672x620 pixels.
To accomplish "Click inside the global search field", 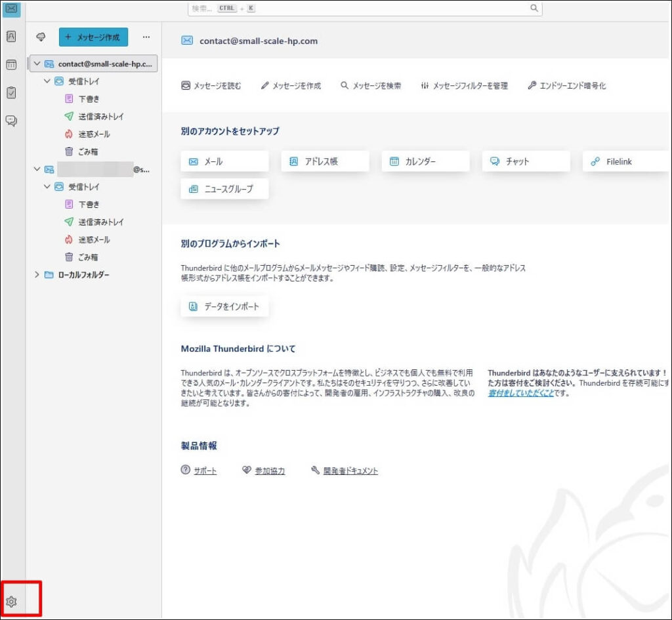I will click(365, 8).
